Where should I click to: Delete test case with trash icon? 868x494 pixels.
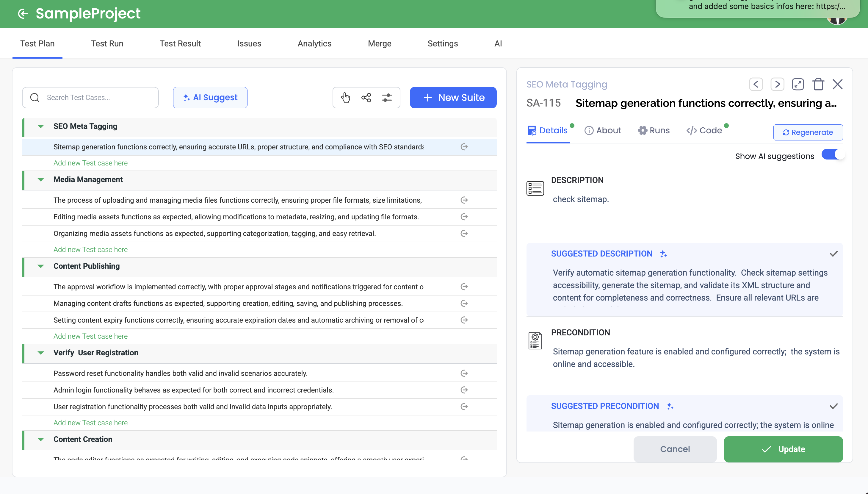[818, 84]
